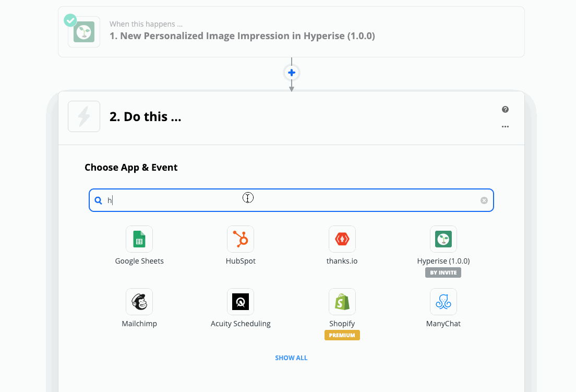576x392 pixels.
Task: Click the BY INVITE badge under Hyperise
Action: (x=443, y=272)
